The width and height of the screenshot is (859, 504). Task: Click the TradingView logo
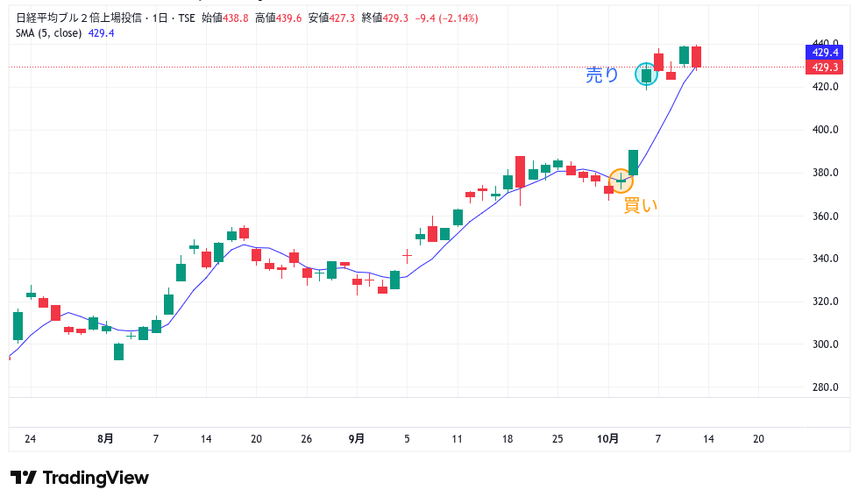pyautogui.click(x=80, y=478)
